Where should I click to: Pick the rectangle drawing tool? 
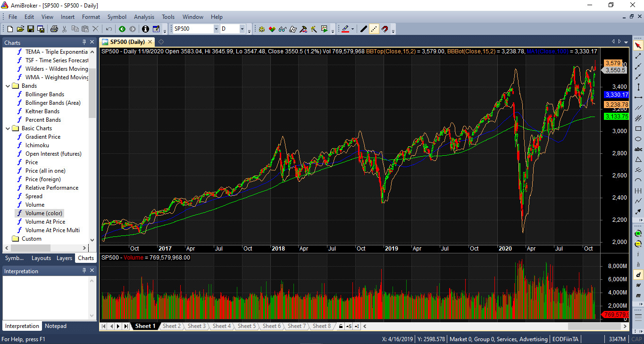click(x=638, y=128)
